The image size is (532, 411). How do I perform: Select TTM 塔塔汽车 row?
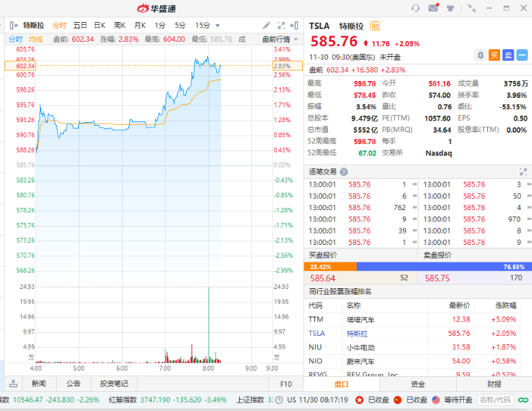412,319
